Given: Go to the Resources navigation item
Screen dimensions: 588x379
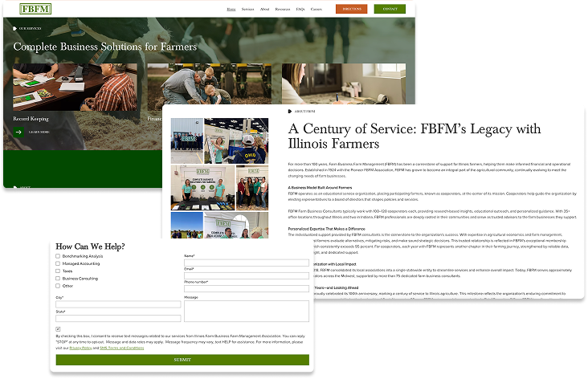Looking at the screenshot, I should 283,9.
